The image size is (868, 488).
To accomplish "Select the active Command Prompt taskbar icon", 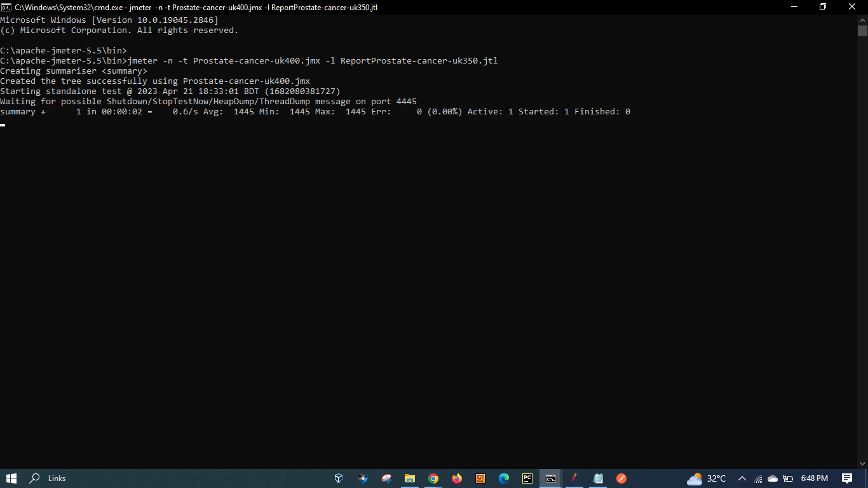I will (550, 478).
